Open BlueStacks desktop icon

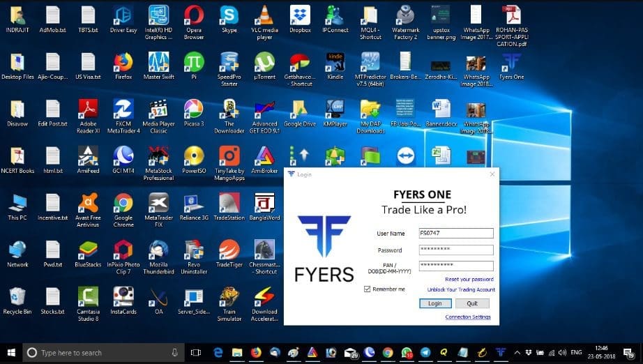(88, 254)
